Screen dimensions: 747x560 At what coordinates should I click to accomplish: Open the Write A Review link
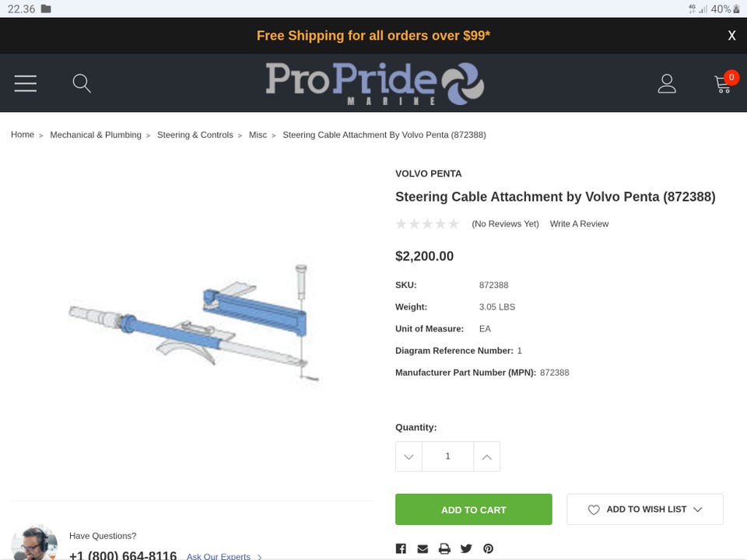[x=579, y=224]
